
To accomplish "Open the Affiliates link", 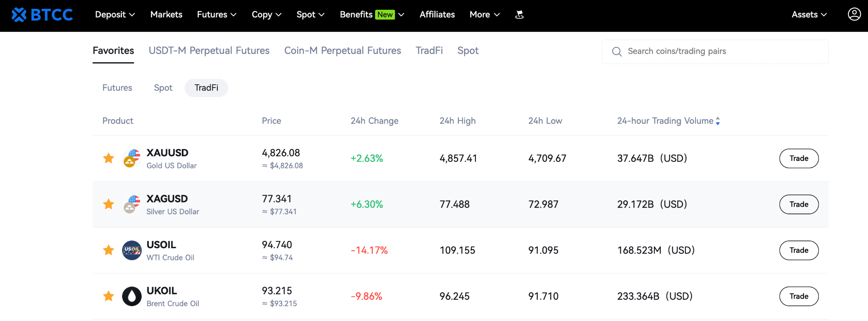I will (437, 15).
